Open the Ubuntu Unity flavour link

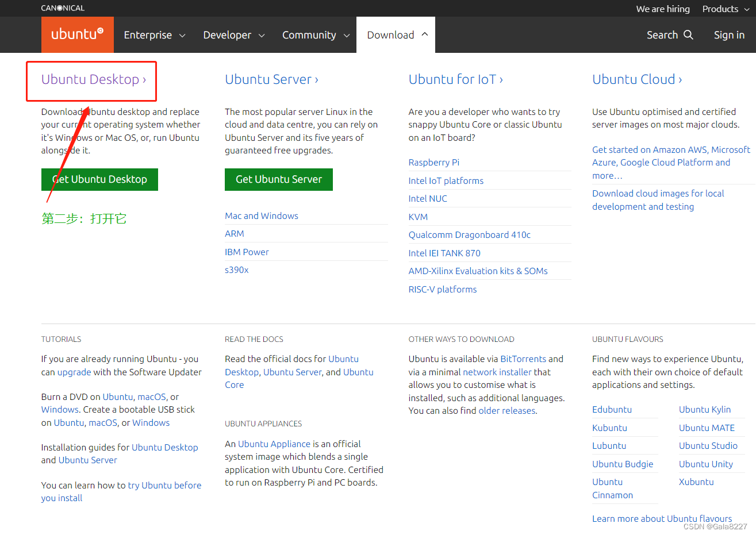click(x=705, y=464)
